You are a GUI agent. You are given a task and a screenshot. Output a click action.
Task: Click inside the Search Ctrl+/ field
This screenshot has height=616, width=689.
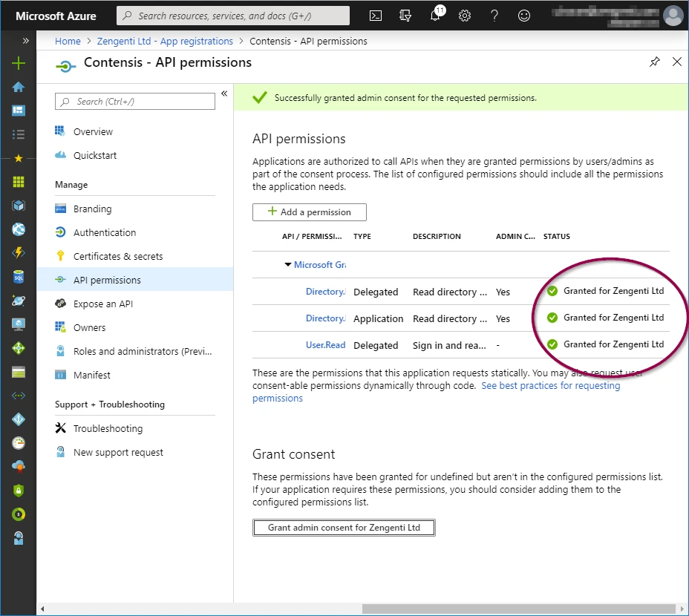(134, 101)
